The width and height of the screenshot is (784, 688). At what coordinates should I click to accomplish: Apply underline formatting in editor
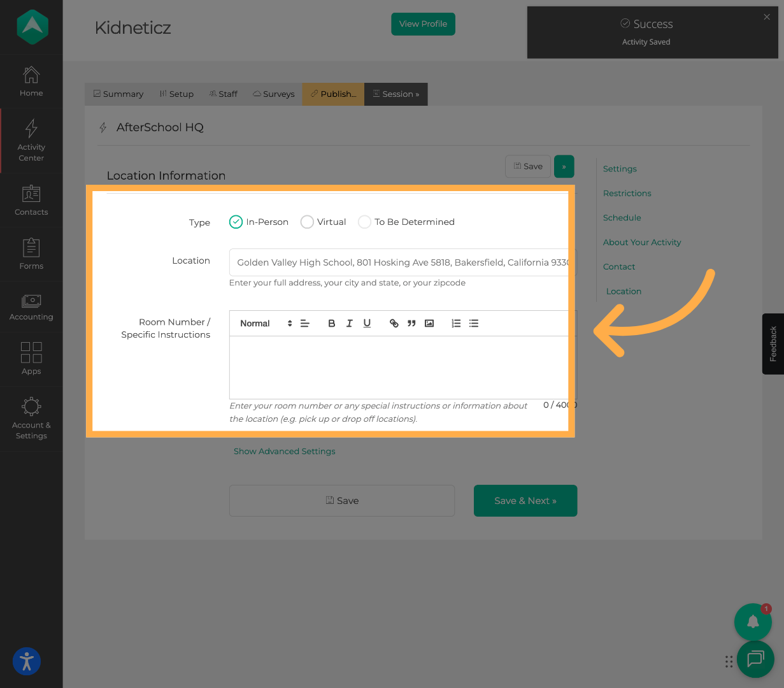367,324
